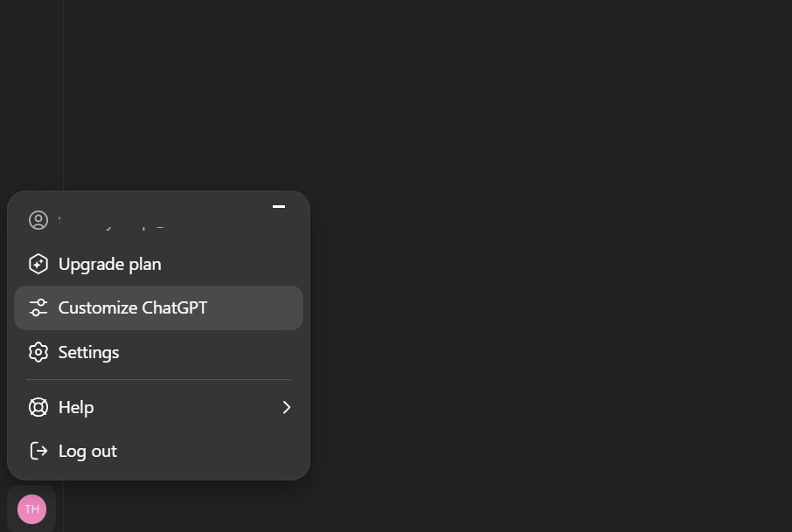The height and width of the screenshot is (532, 792).
Task: Click the Log out exit-arrow icon
Action: click(38, 451)
